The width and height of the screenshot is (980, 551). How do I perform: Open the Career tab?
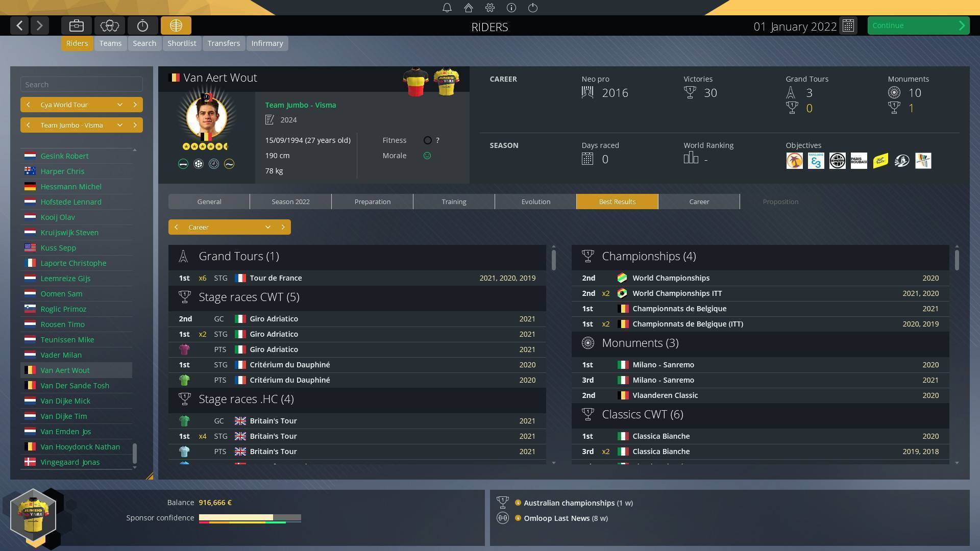click(699, 201)
